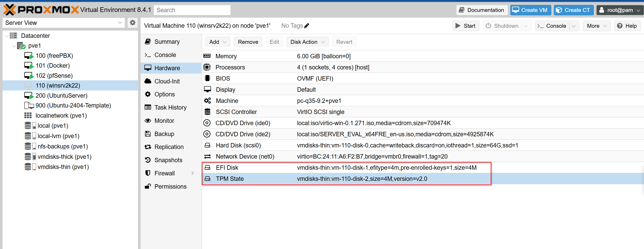Screen dimensions: 644x249
Task: Edit tags with the pencil icon
Action: coord(307,26)
